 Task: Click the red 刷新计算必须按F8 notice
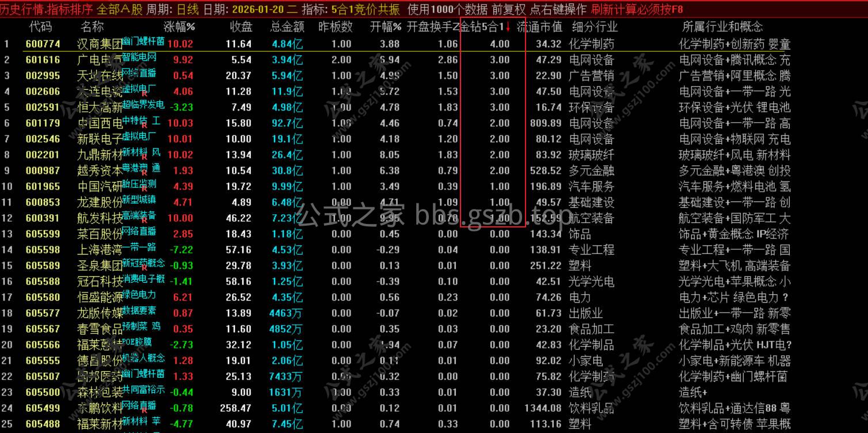coord(637,9)
